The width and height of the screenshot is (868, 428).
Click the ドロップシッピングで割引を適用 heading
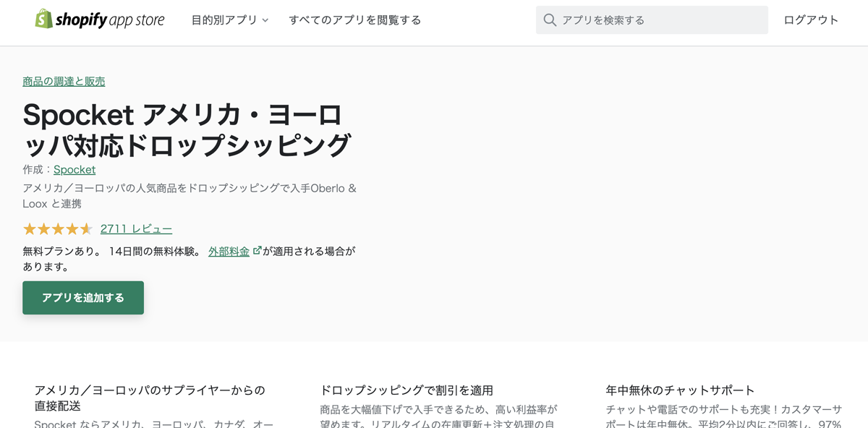tap(407, 390)
